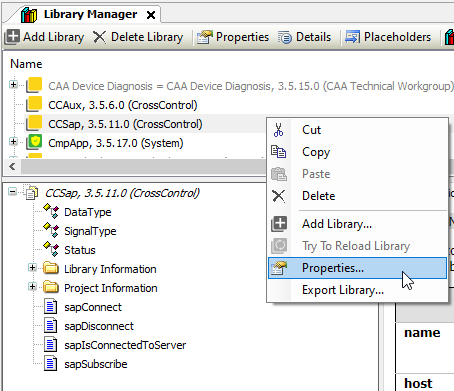
Task: Open Properties from the toolbar
Action: coord(233,37)
